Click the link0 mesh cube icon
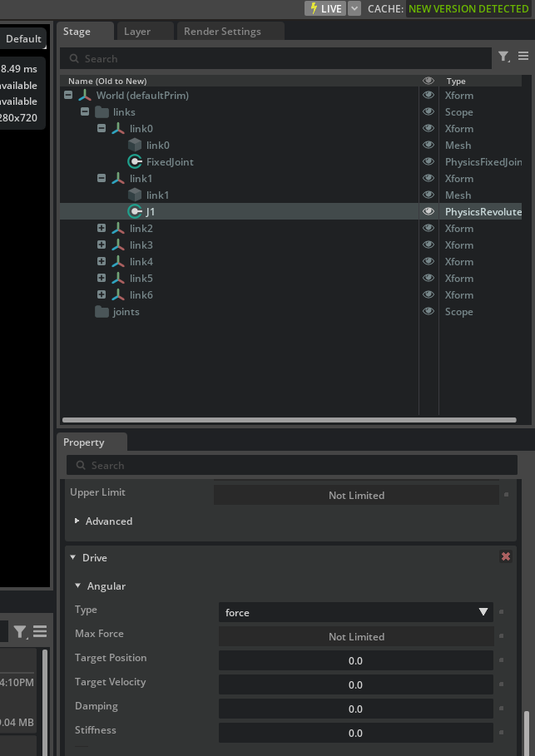The height and width of the screenshot is (756, 535). (135, 146)
